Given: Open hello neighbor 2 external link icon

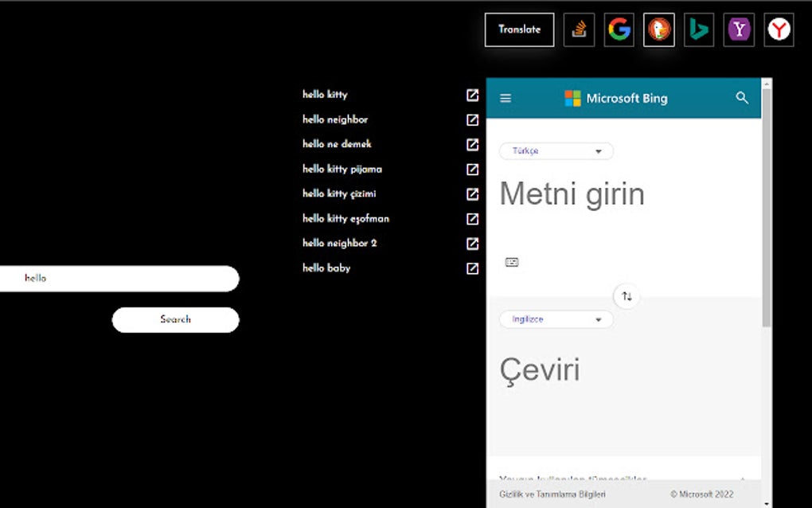Looking at the screenshot, I should [x=472, y=244].
